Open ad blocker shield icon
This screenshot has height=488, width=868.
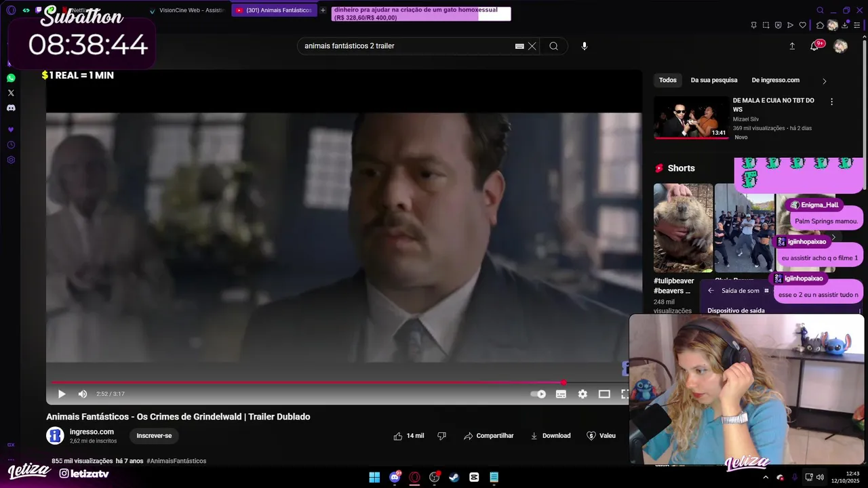click(778, 25)
